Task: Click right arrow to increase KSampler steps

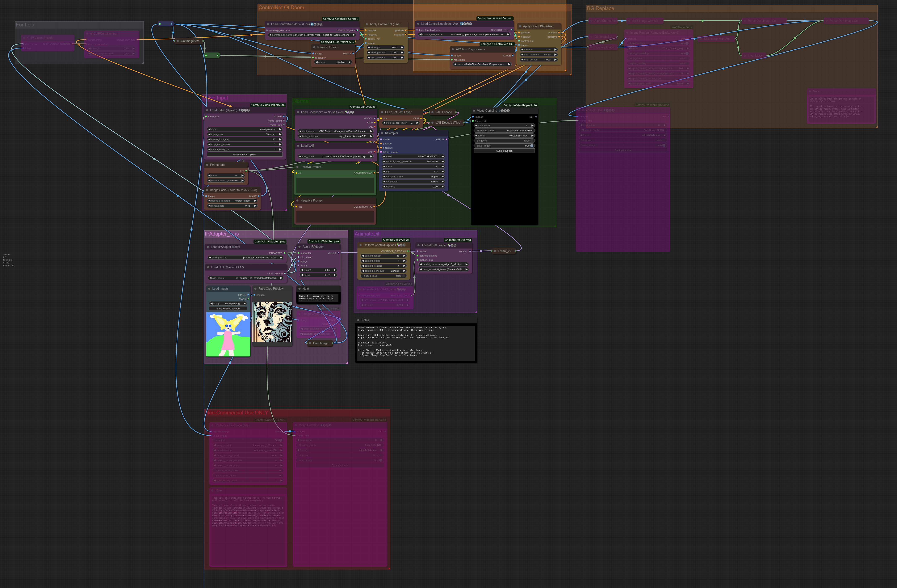Action: 443,166
